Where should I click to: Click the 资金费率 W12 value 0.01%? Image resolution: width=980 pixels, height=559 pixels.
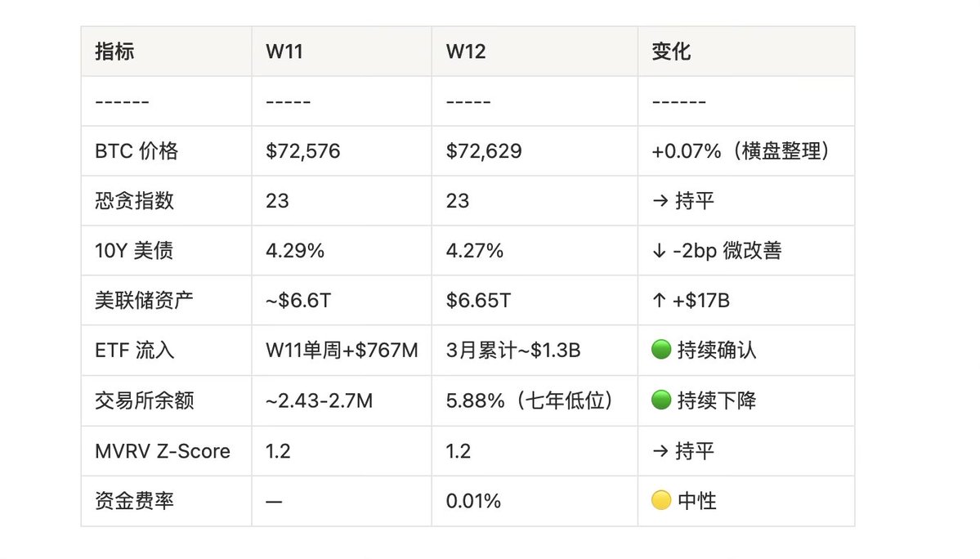click(x=473, y=500)
